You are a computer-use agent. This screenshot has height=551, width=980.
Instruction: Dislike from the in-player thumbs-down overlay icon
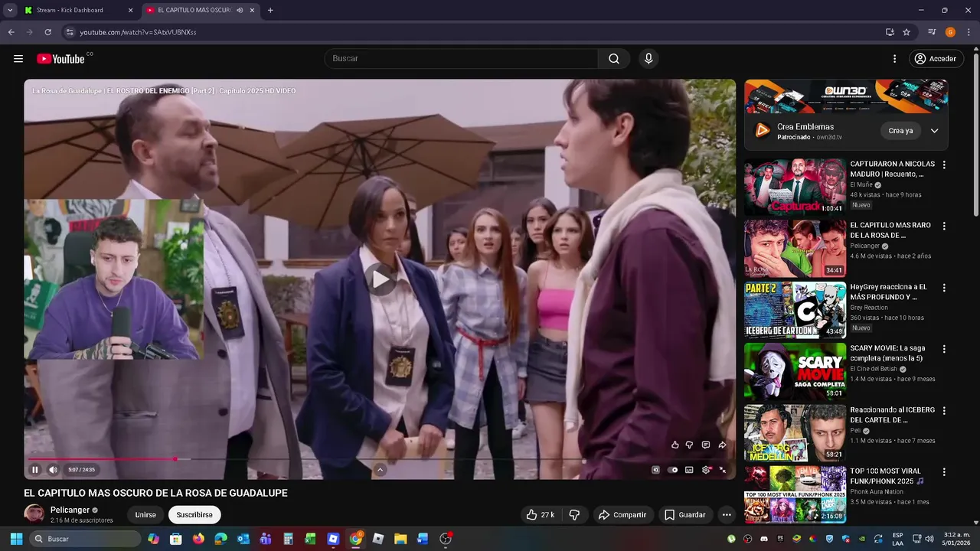click(x=689, y=445)
